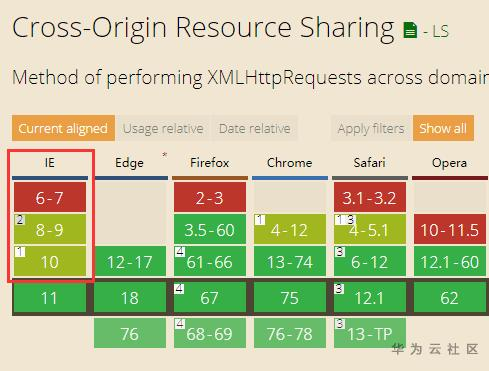This screenshot has height=371, width=489.
Task: Open the green spec document icon
Action: [410, 30]
